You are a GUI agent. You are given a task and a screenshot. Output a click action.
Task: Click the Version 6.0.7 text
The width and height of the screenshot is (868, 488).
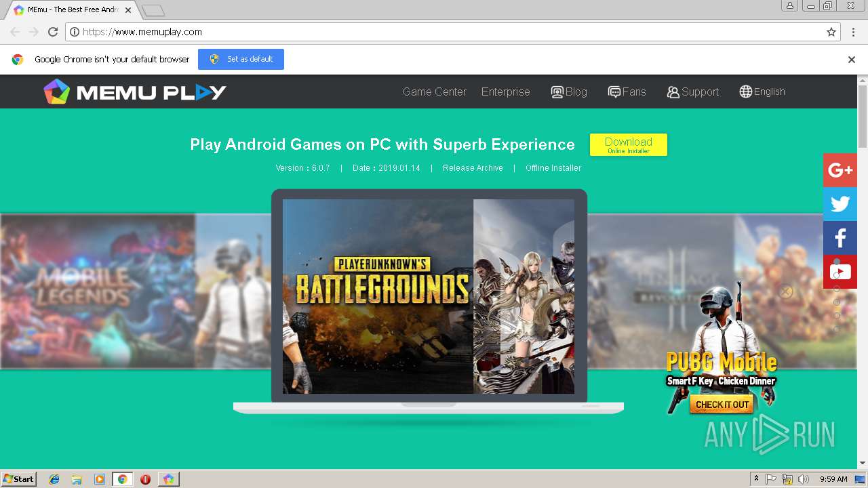pyautogui.click(x=302, y=168)
